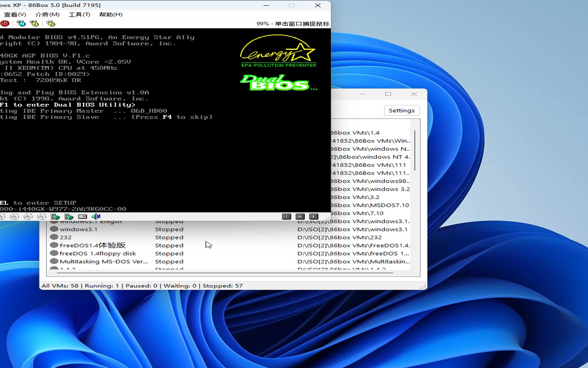The height and width of the screenshot is (368, 588).
Task: Click the yellow gear icon next to cyan one
Action: (x=34, y=23)
